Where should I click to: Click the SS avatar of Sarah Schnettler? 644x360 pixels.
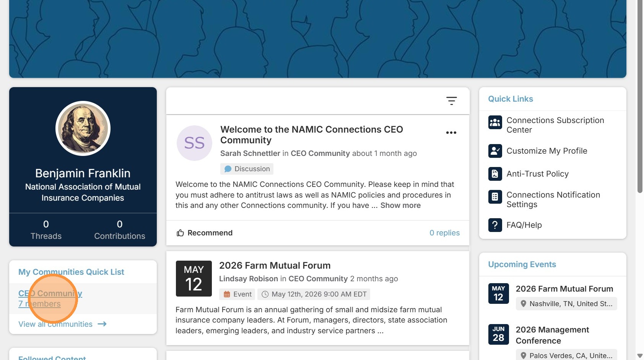point(194,143)
